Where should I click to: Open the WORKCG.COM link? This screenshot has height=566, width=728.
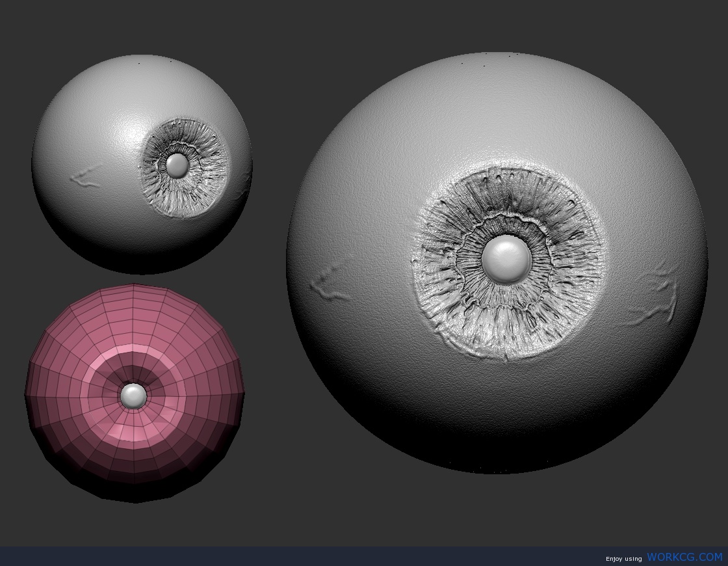click(x=685, y=557)
